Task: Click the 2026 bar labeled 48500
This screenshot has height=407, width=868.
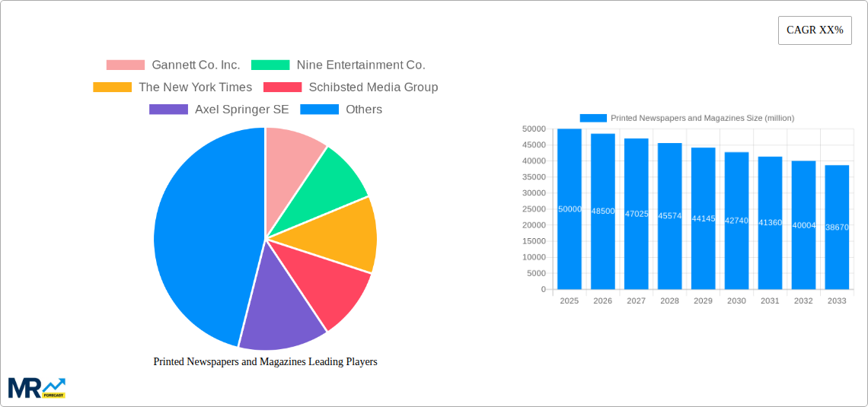Action: point(603,211)
